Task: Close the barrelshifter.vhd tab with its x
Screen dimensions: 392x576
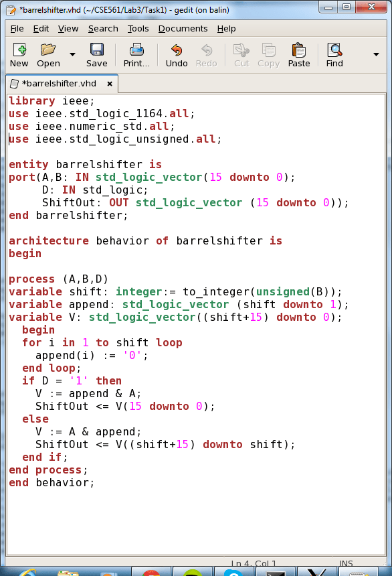Action: (110, 84)
